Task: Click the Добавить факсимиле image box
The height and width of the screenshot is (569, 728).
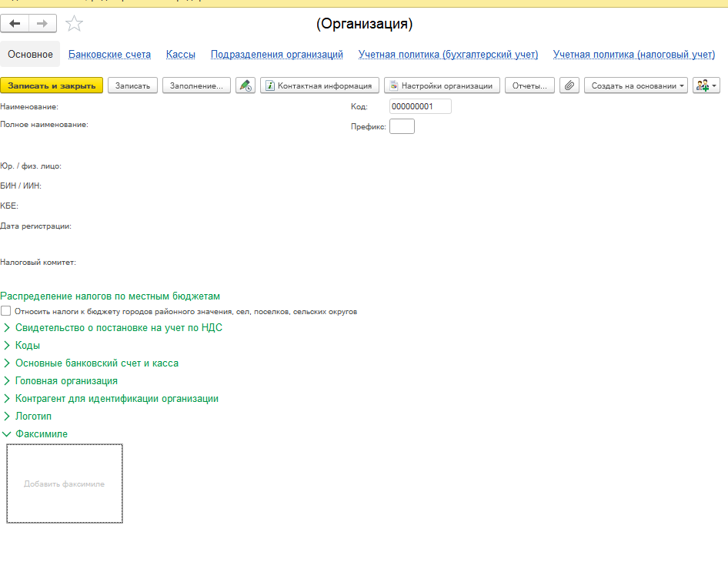Action: click(x=65, y=484)
